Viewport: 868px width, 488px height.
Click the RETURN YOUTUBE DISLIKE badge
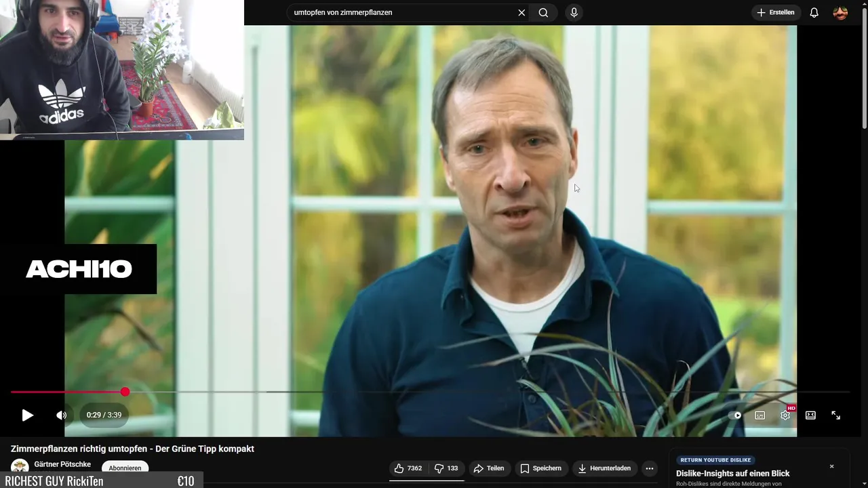click(x=715, y=460)
